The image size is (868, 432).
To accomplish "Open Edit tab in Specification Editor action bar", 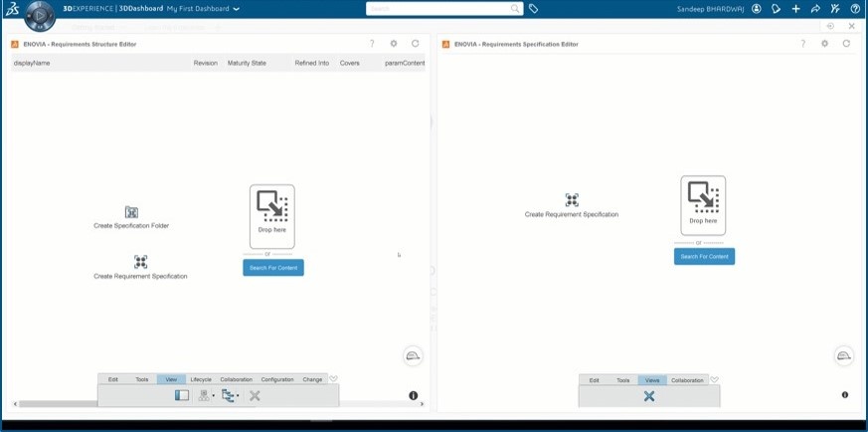I will point(594,380).
